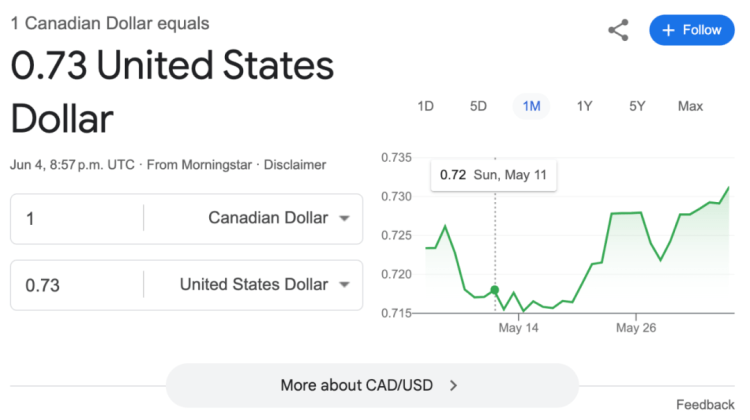Select the 1D time range tab
The image size is (750, 420).
coord(425,106)
